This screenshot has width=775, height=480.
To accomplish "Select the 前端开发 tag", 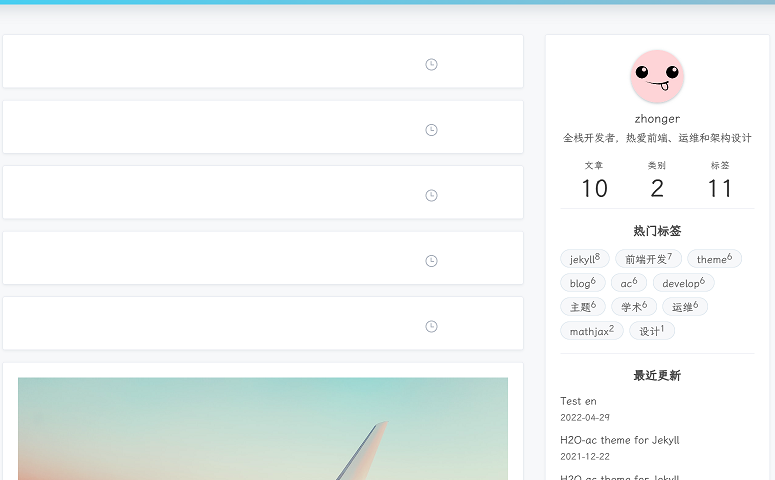I will tap(648, 259).
